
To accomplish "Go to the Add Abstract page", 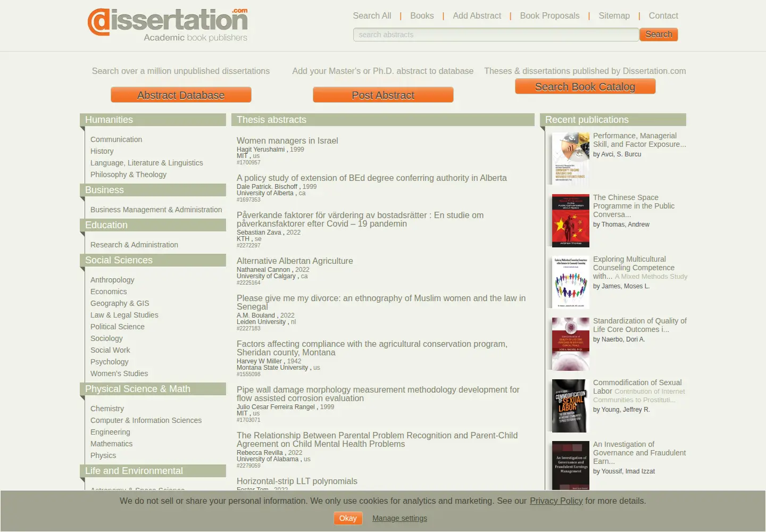I will click(x=477, y=16).
